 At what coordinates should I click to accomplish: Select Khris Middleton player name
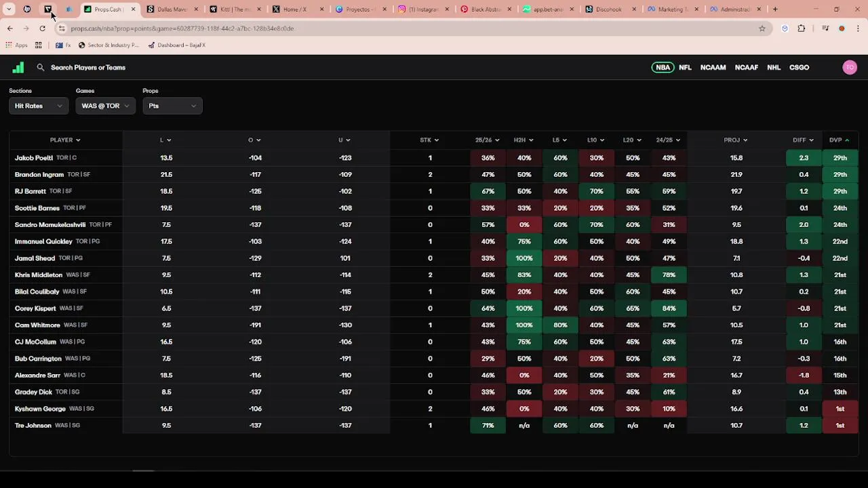39,275
